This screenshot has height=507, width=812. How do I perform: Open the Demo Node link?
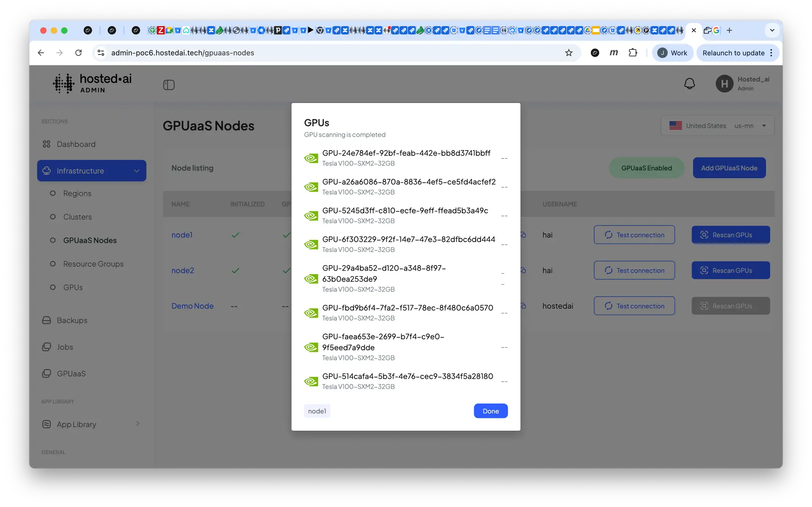192,306
